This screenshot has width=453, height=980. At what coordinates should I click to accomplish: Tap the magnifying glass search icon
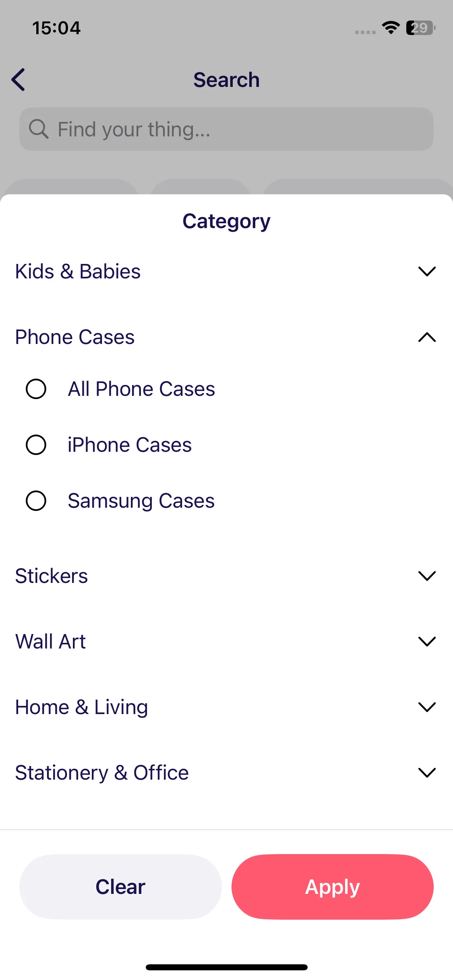[x=39, y=129]
